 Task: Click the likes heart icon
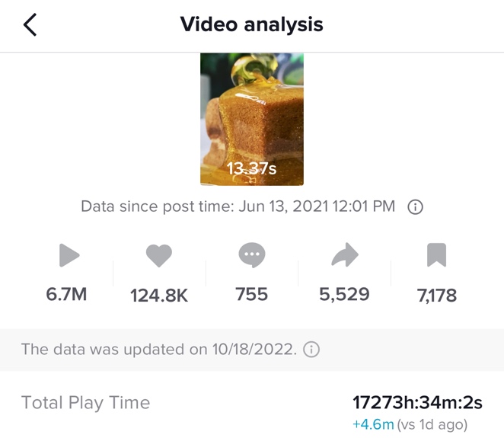[159, 256]
